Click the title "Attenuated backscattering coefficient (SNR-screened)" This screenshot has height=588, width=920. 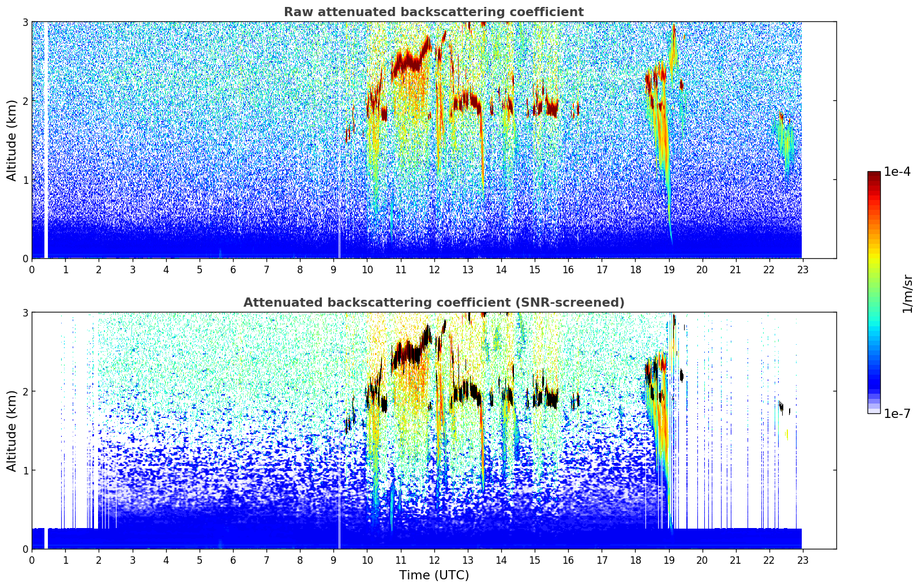[x=434, y=303]
